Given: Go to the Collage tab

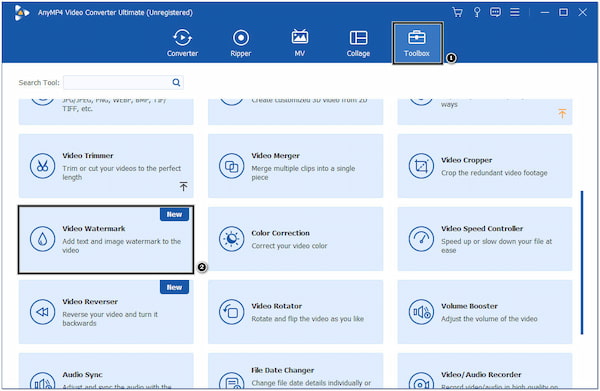Looking at the screenshot, I should coord(358,43).
